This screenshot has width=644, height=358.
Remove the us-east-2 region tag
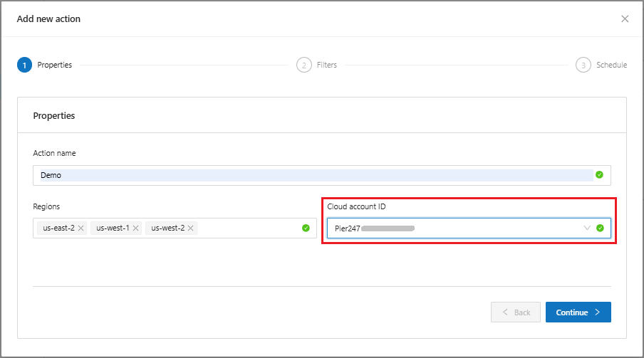[x=81, y=228]
